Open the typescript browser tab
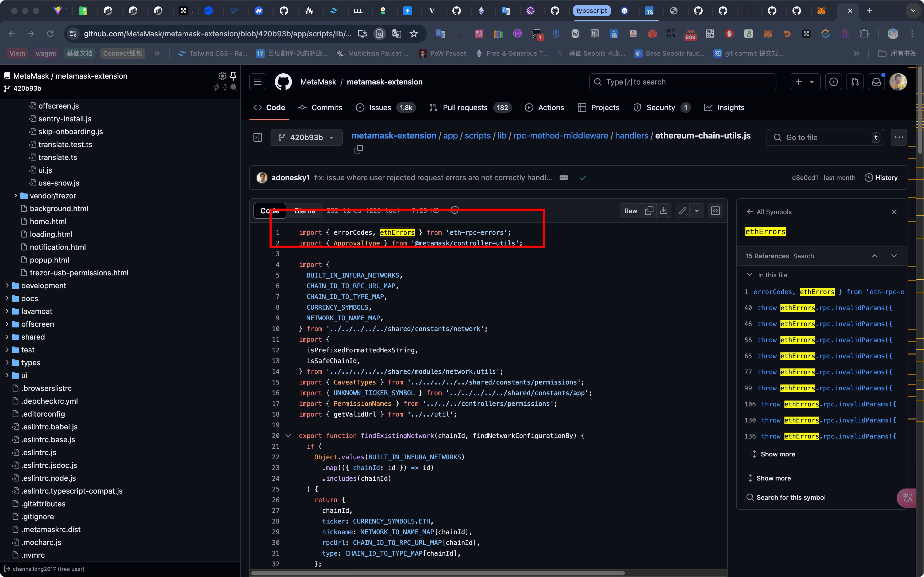This screenshot has height=577, width=924. coord(591,11)
